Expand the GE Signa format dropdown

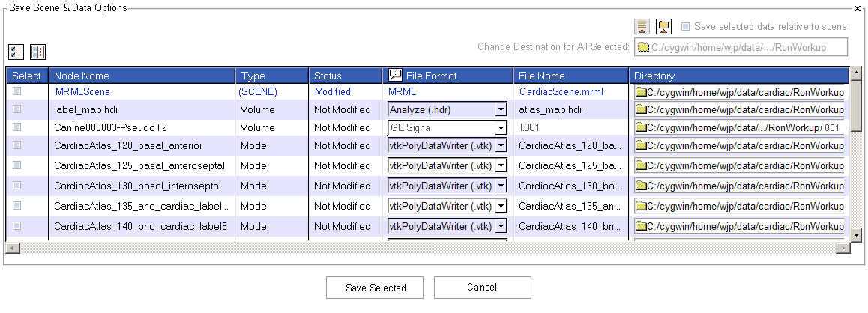point(500,128)
